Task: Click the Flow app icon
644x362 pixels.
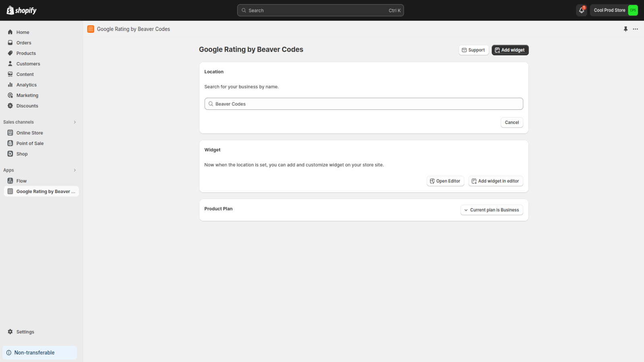Action: pos(10,181)
